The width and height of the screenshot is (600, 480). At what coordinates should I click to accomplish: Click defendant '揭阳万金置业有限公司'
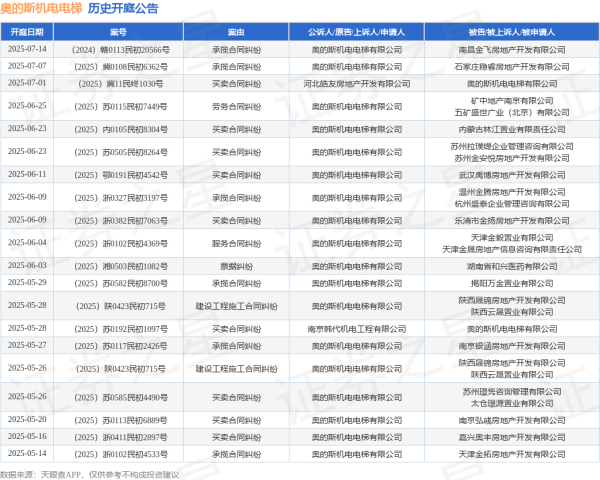click(512, 283)
